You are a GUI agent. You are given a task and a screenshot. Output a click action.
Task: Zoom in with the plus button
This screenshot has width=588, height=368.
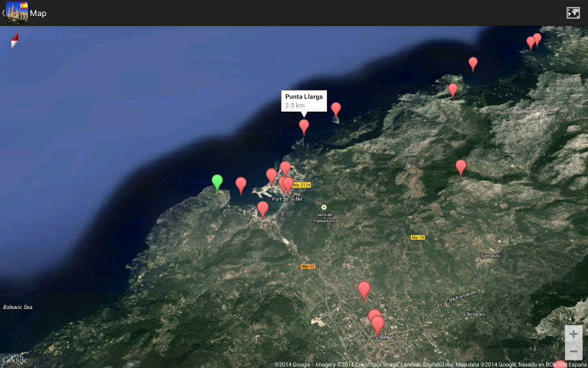click(x=573, y=334)
